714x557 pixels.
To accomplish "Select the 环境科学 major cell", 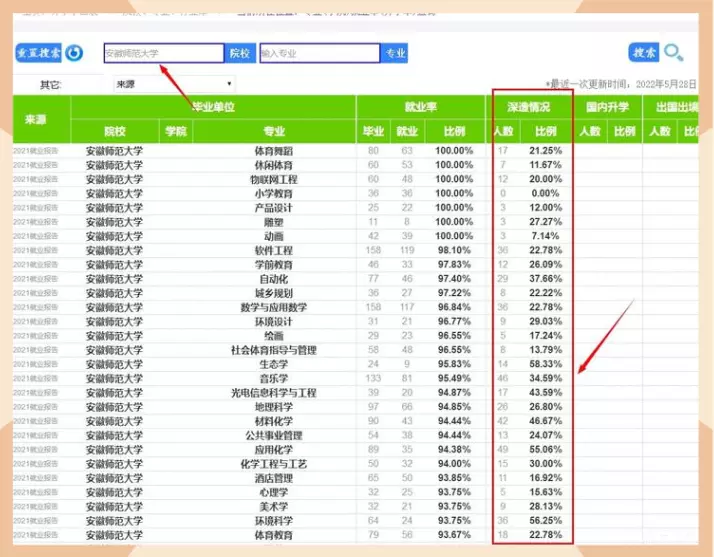I will point(274,521).
